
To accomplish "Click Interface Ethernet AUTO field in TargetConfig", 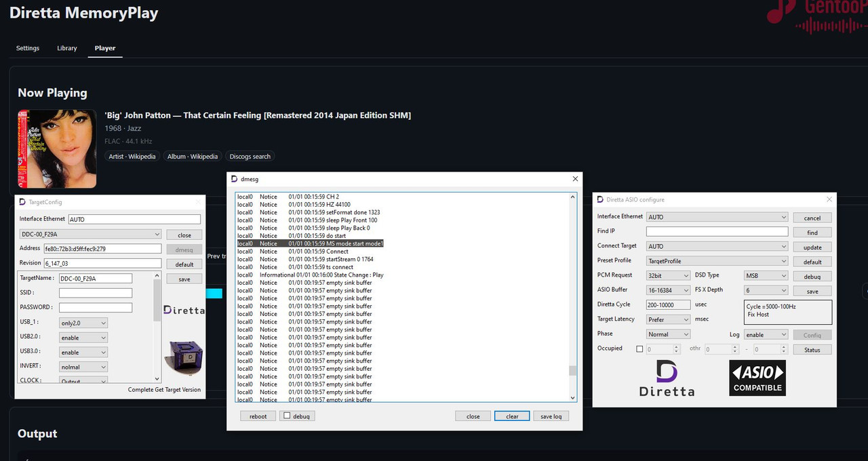I will 134,220.
